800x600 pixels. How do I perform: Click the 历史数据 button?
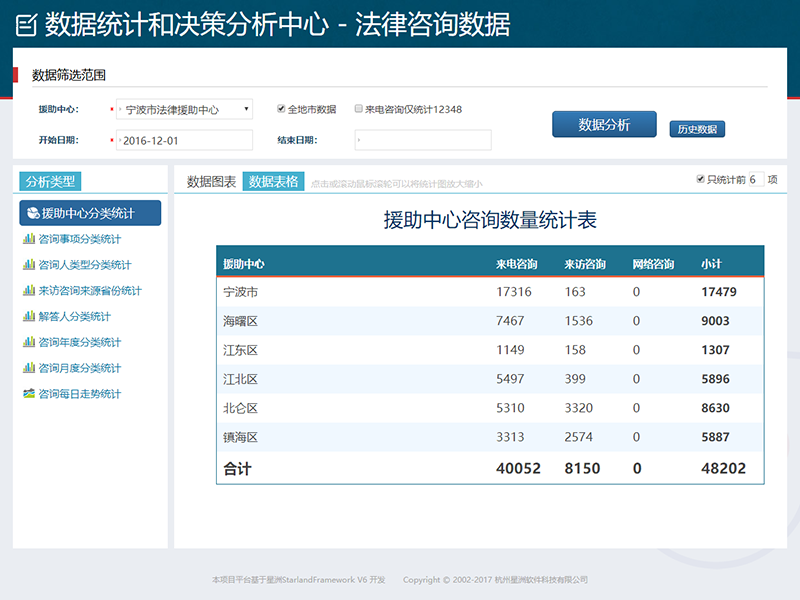(697, 129)
